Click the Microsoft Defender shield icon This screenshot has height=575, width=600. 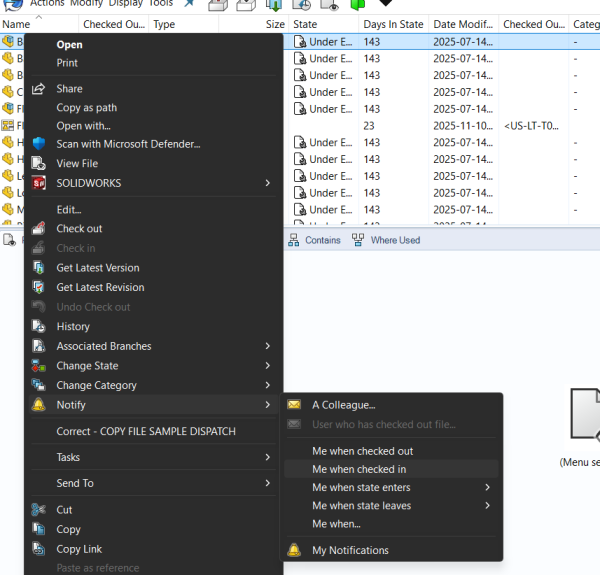(39, 144)
